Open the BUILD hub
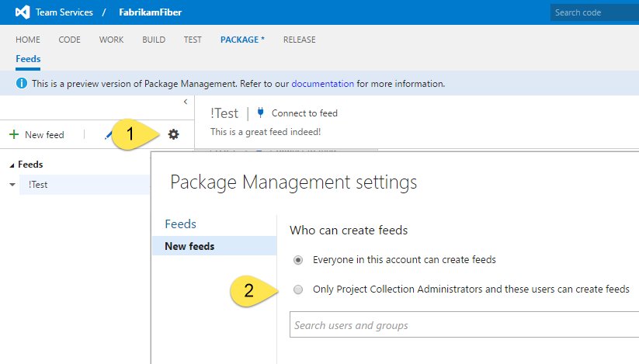Viewport: 639px width, 364px height. (x=154, y=40)
